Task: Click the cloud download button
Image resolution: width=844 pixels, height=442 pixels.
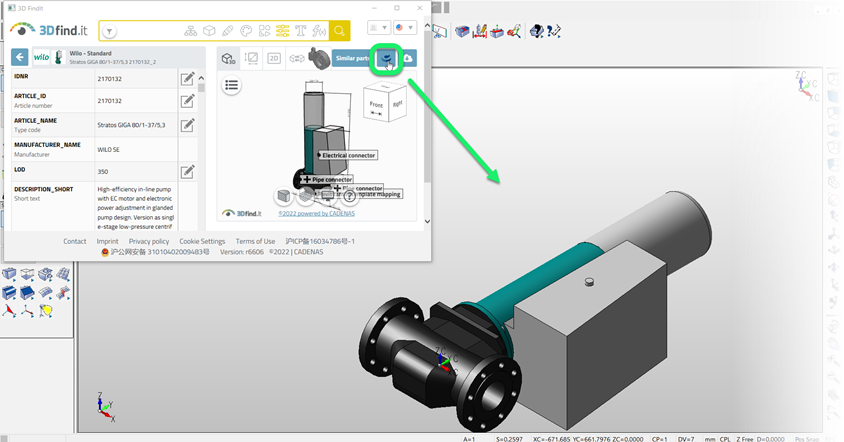Action: tap(408, 60)
